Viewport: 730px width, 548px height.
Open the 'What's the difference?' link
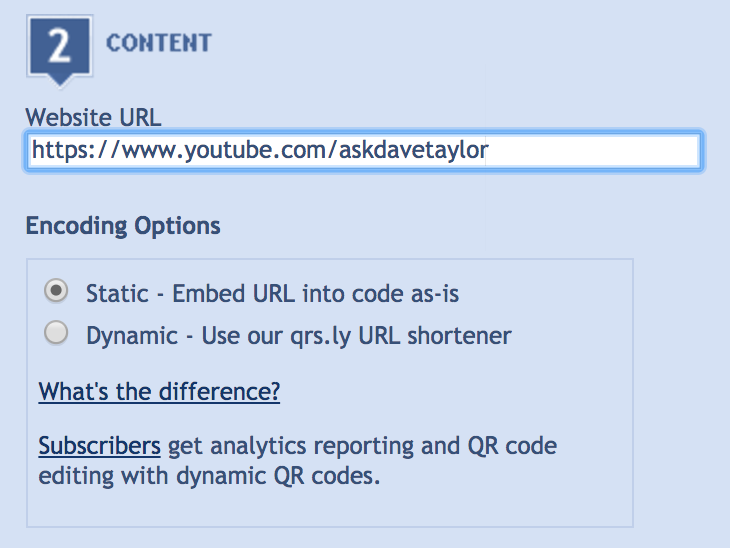click(159, 391)
